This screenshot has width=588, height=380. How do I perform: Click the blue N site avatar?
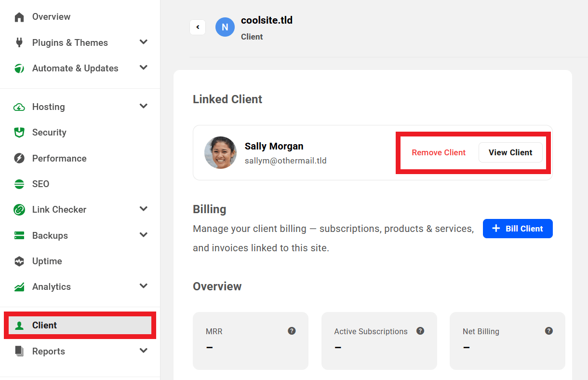225,27
